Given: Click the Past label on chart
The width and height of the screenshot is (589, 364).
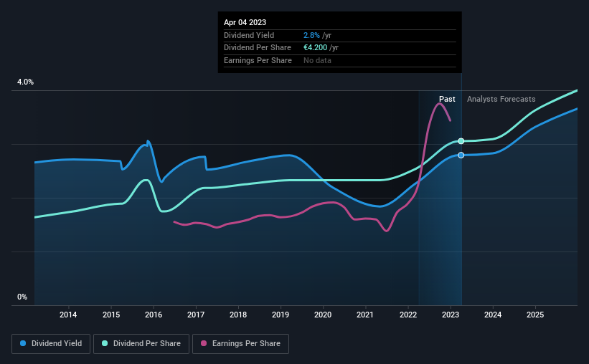Looking at the screenshot, I should 447,99.
